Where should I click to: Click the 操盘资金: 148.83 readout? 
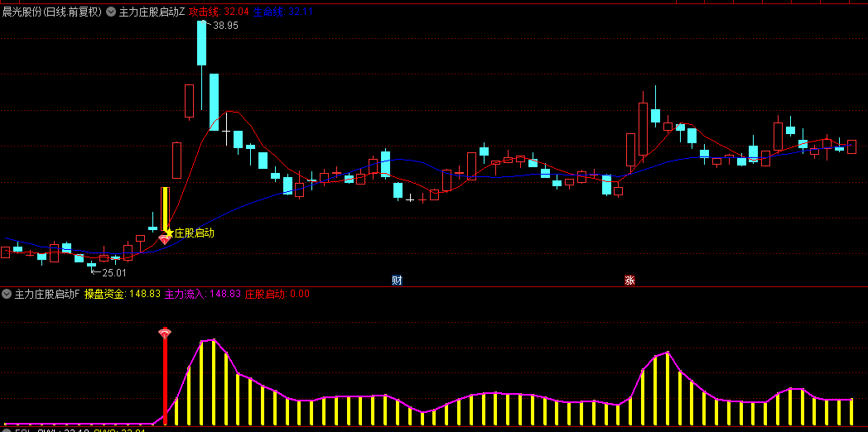[123, 294]
